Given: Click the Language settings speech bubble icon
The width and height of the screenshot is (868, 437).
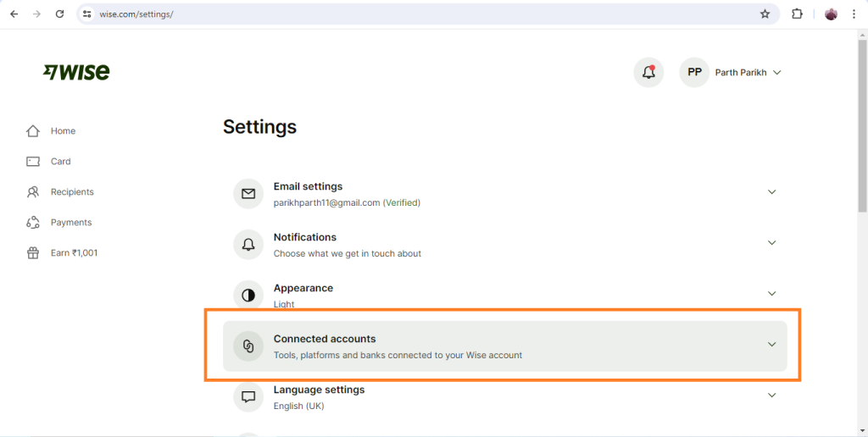Looking at the screenshot, I should (248, 396).
